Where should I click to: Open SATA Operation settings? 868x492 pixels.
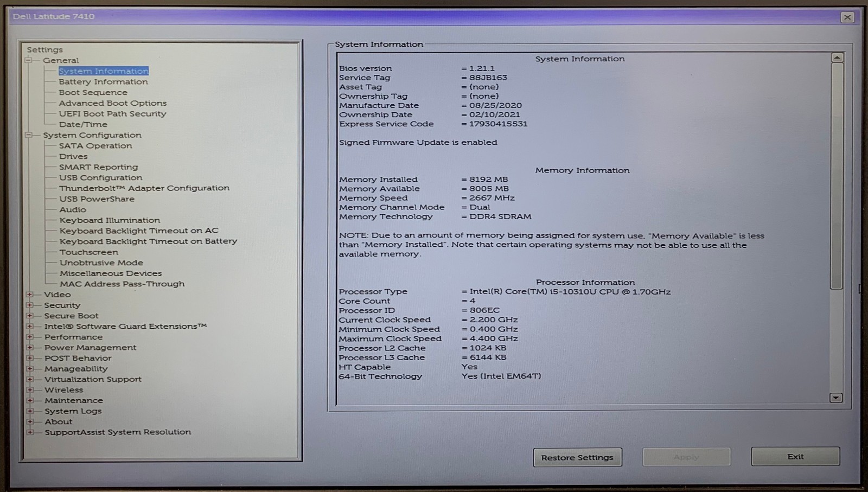pos(95,145)
